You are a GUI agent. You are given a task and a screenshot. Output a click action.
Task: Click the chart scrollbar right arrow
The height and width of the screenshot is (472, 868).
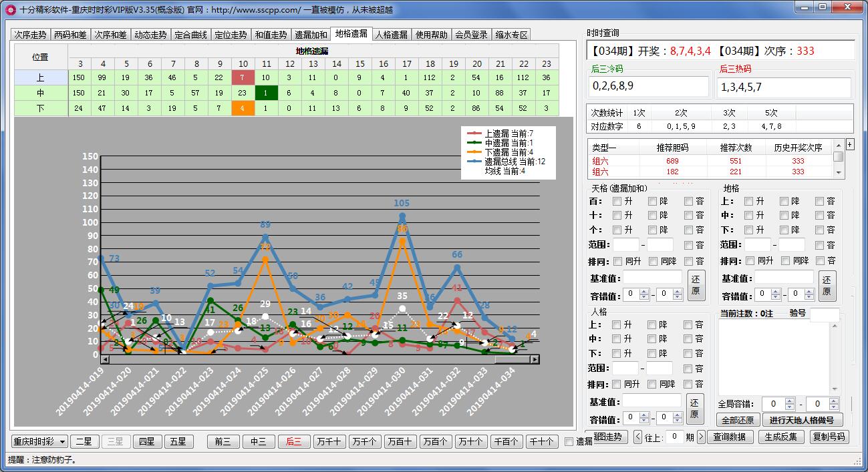pyautogui.click(x=535, y=359)
